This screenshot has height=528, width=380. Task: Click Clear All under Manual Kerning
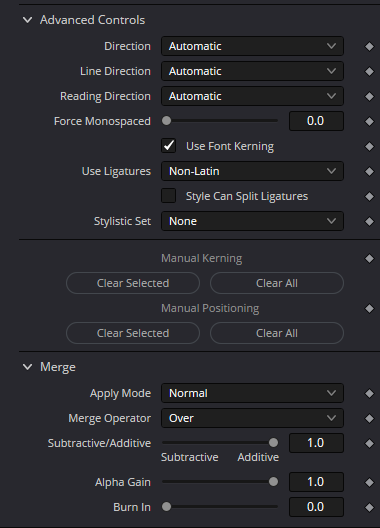(x=277, y=283)
